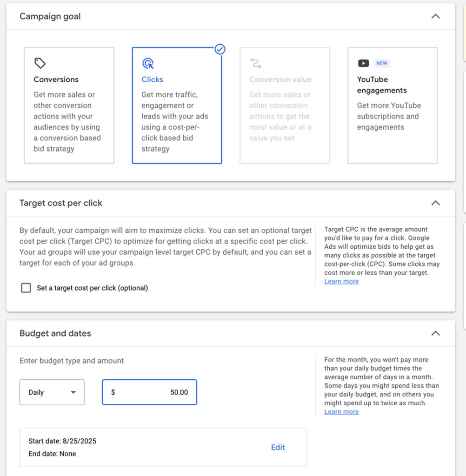
Task: Click the Start date 8/25/2025 text
Action: [62, 441]
